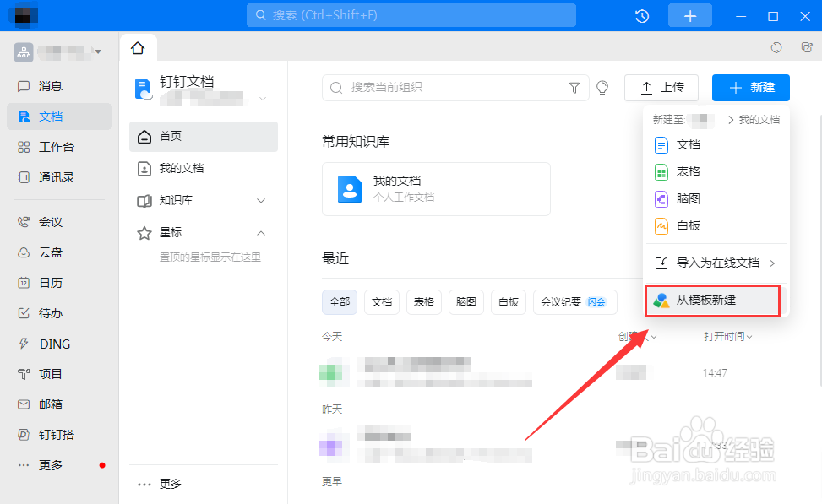The height and width of the screenshot is (504, 822).
Task: Select 白板 in the new menu
Action: point(716,225)
